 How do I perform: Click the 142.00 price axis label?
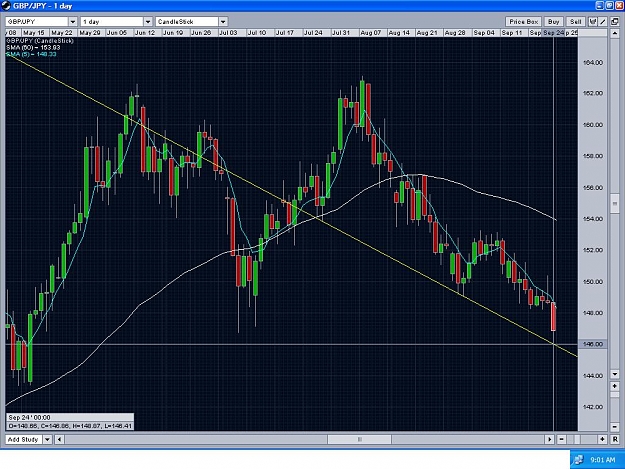[593, 407]
